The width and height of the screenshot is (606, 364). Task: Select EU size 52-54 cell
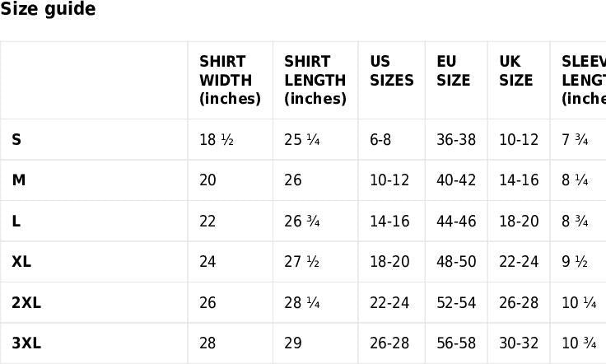click(456, 303)
